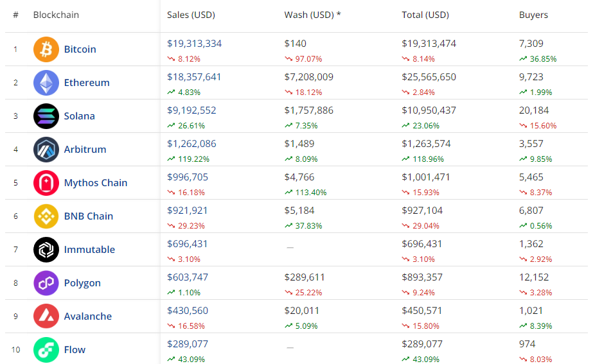Click the Ethereum logo icon
The height and width of the screenshot is (364, 593).
point(46,82)
